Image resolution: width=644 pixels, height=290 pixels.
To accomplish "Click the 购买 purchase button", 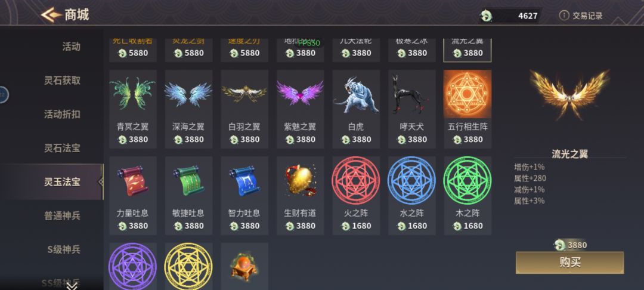I will coord(569,263).
